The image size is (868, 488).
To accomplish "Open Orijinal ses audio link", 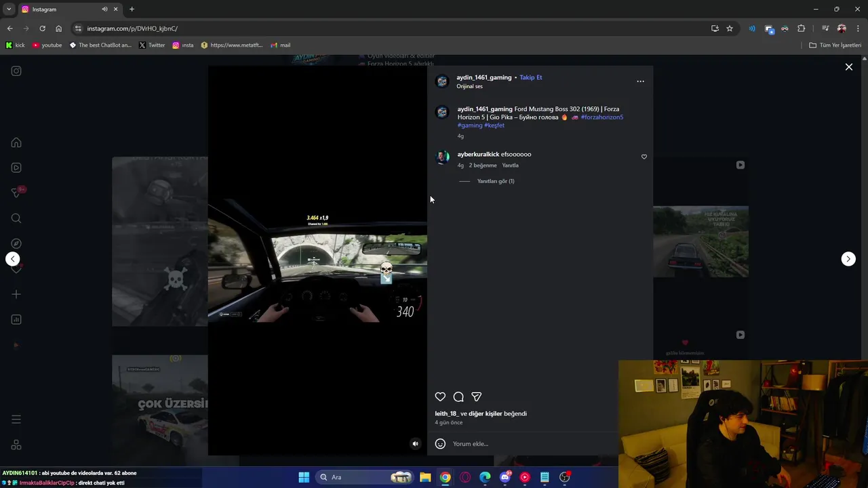I will point(469,87).
